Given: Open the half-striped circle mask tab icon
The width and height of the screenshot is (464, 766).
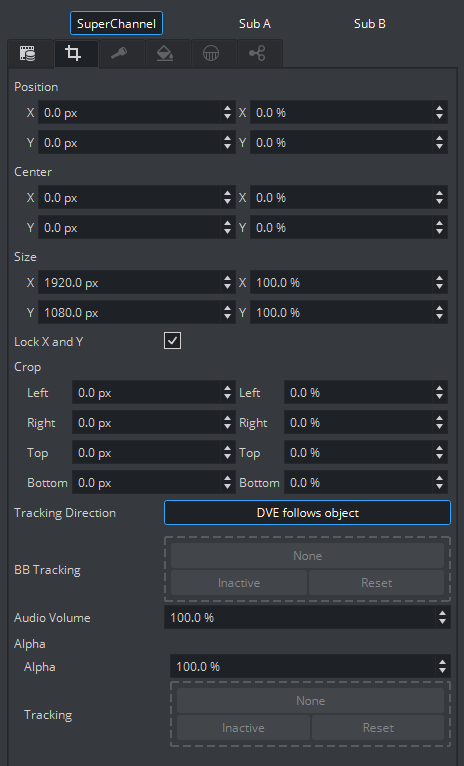Looking at the screenshot, I should [211, 53].
